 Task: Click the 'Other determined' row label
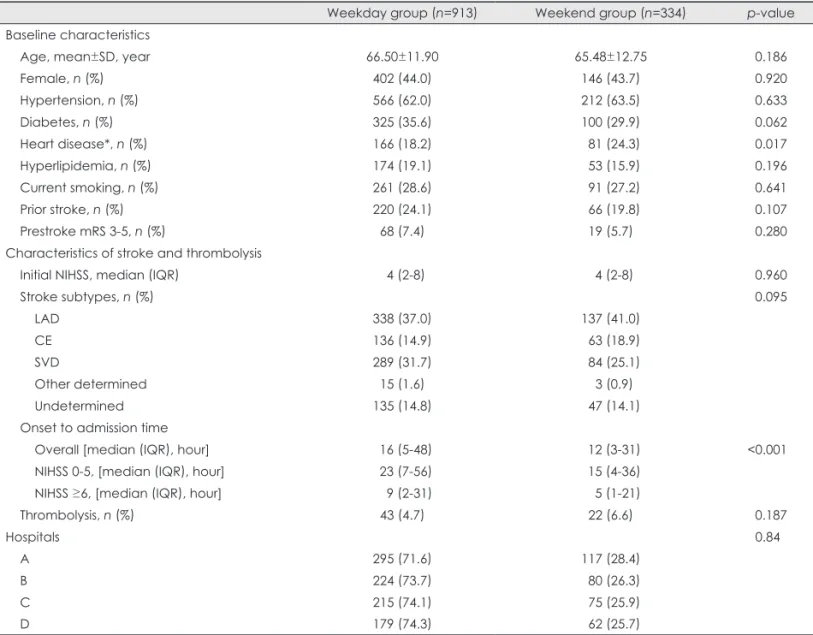pos(91,384)
